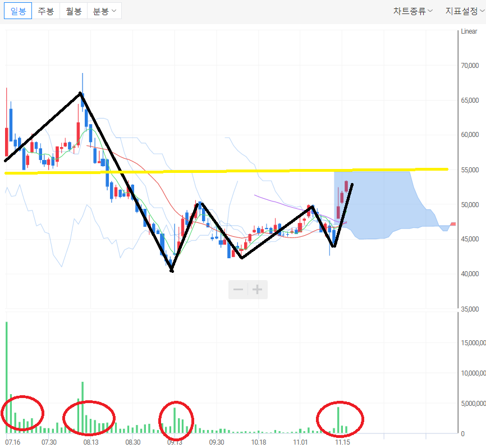Click the 10.18 date axis label
486x448 pixels.
(259, 442)
